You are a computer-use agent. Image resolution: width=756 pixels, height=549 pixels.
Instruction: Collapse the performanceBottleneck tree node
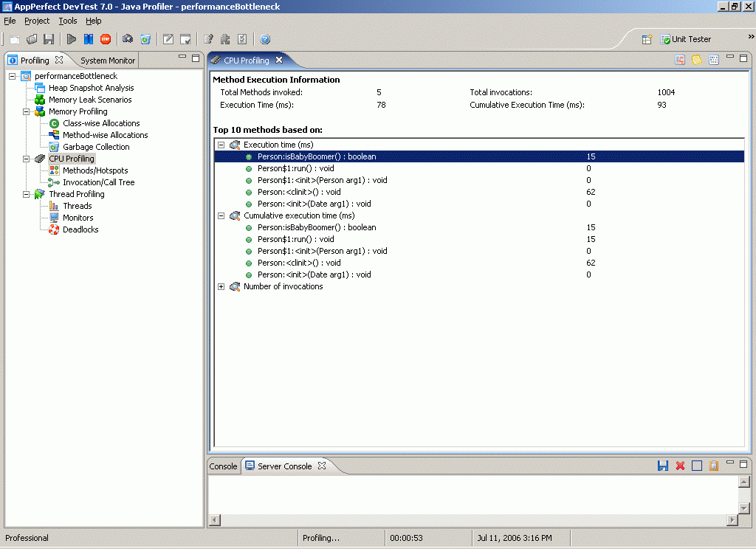(12, 76)
